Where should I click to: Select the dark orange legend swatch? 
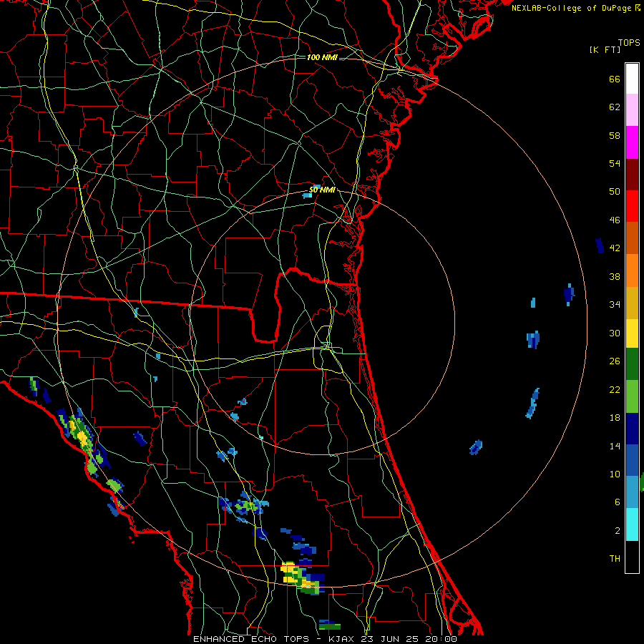tap(632, 238)
